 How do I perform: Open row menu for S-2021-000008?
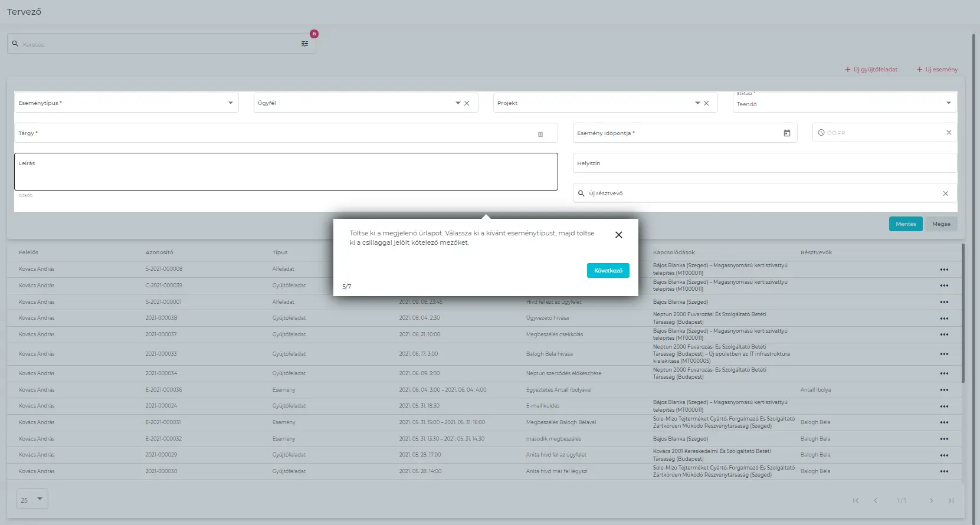[x=944, y=270]
